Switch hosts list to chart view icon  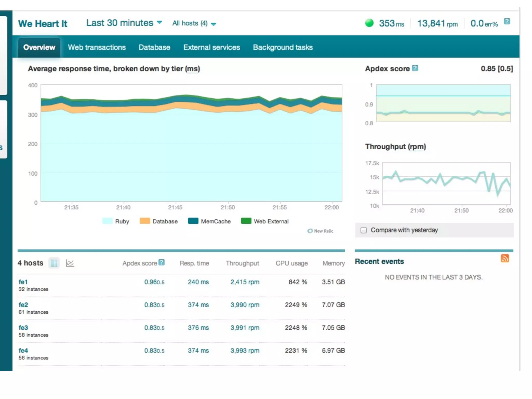70,263
